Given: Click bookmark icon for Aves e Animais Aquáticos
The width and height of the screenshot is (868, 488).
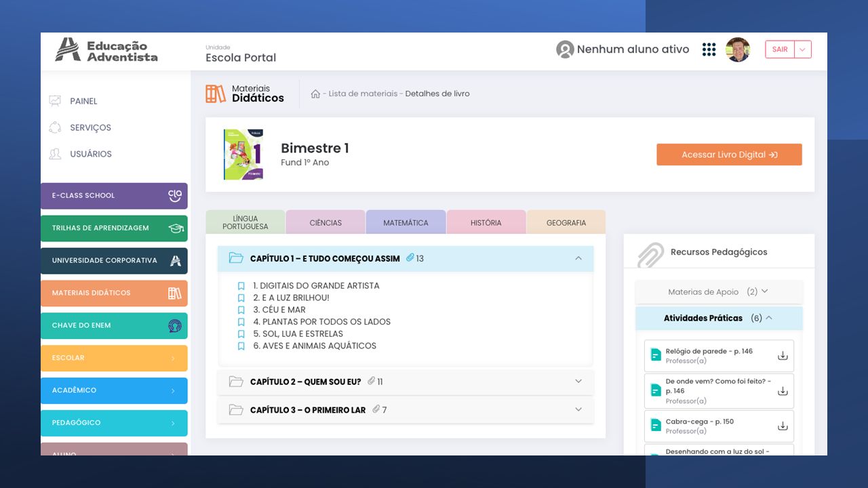Looking at the screenshot, I should [241, 346].
